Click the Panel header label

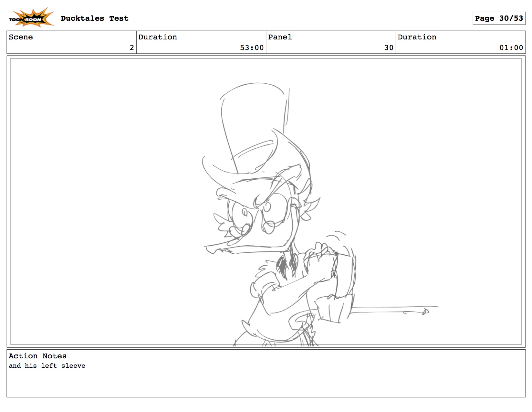coord(280,37)
